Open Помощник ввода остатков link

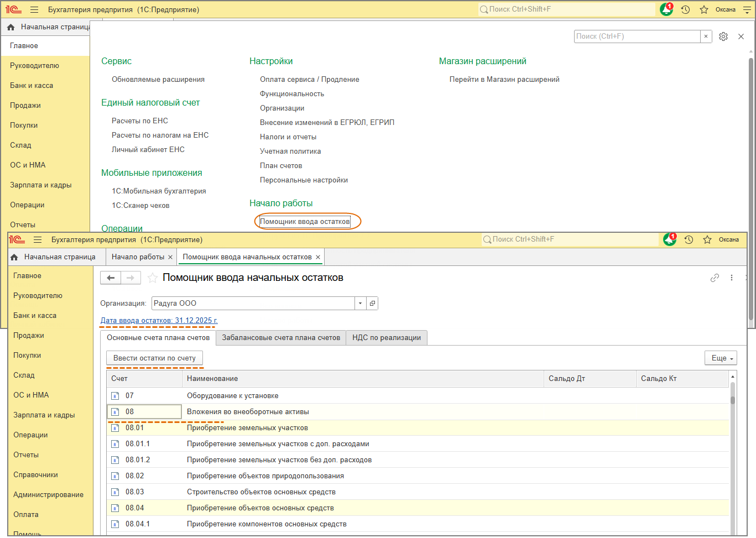click(305, 222)
